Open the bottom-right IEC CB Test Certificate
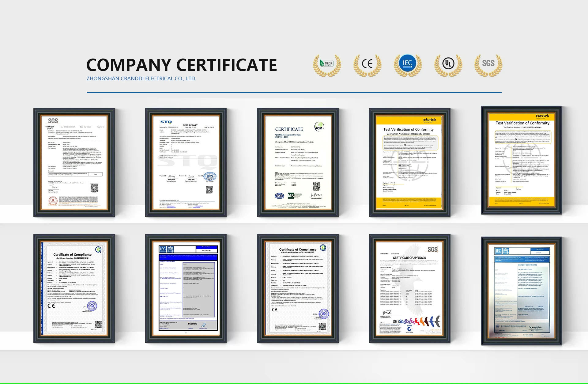This screenshot has height=384, width=588. tap(522, 291)
